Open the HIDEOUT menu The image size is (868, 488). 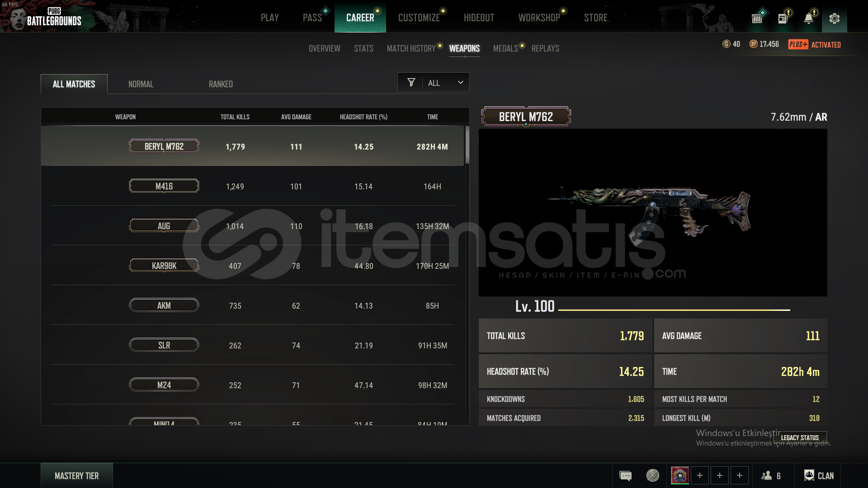click(479, 18)
